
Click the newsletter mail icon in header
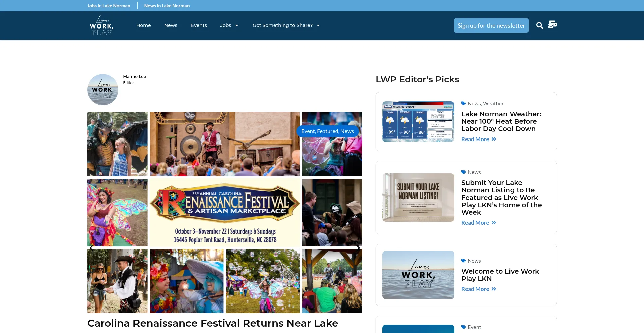(x=552, y=24)
